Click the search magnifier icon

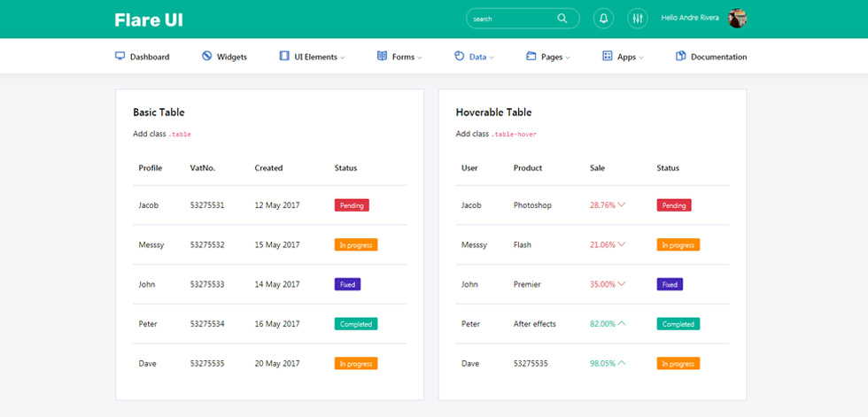562,19
